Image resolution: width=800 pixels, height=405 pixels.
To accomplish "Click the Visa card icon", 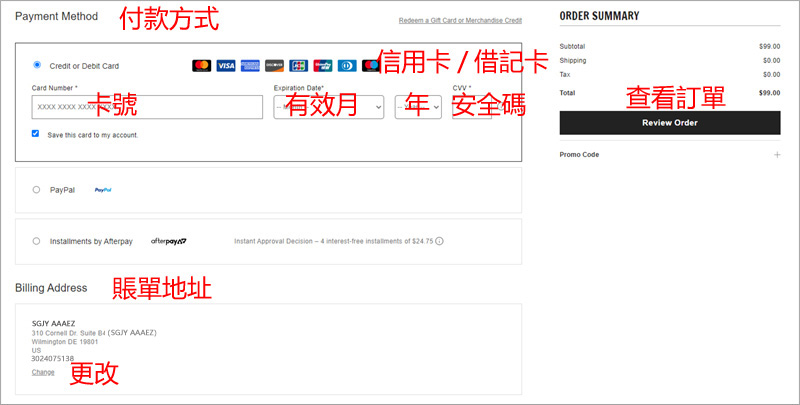I will pyautogui.click(x=226, y=66).
